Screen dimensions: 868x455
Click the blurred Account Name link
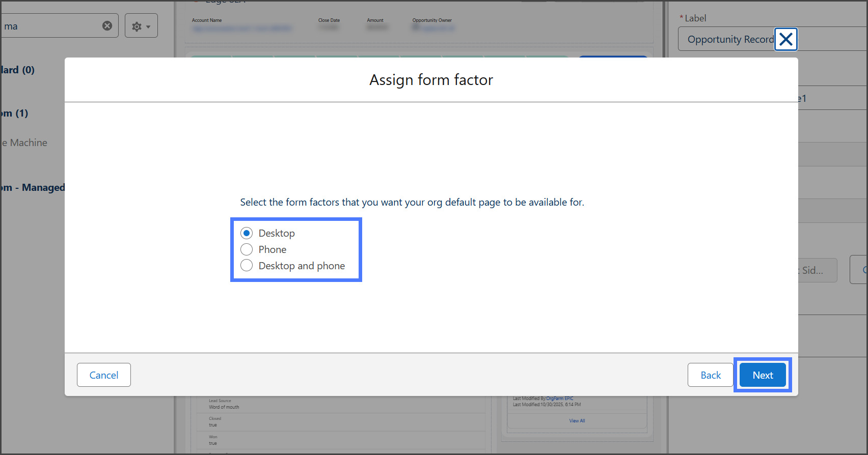(x=241, y=28)
